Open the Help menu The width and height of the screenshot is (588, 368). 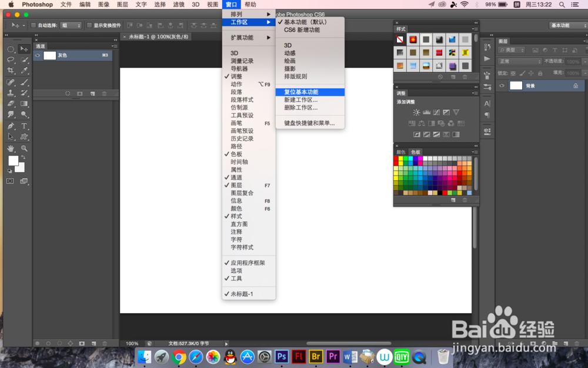pyautogui.click(x=250, y=5)
